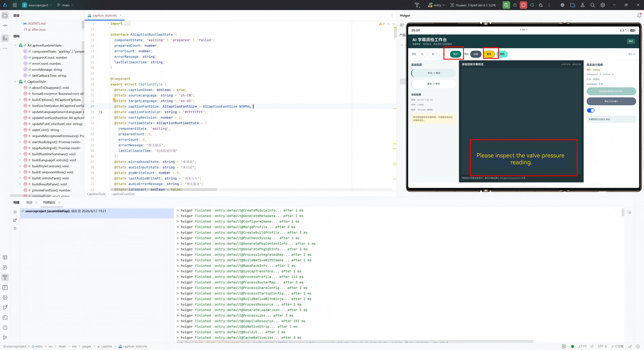Open the Profiler P icon in sidebar

point(5,267)
